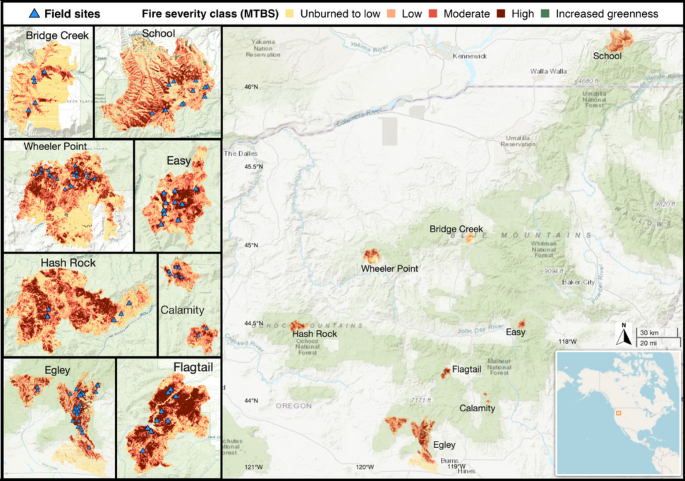Click the 'Unburned to low' legend color swatch
The width and height of the screenshot is (685, 481).
[262, 14]
